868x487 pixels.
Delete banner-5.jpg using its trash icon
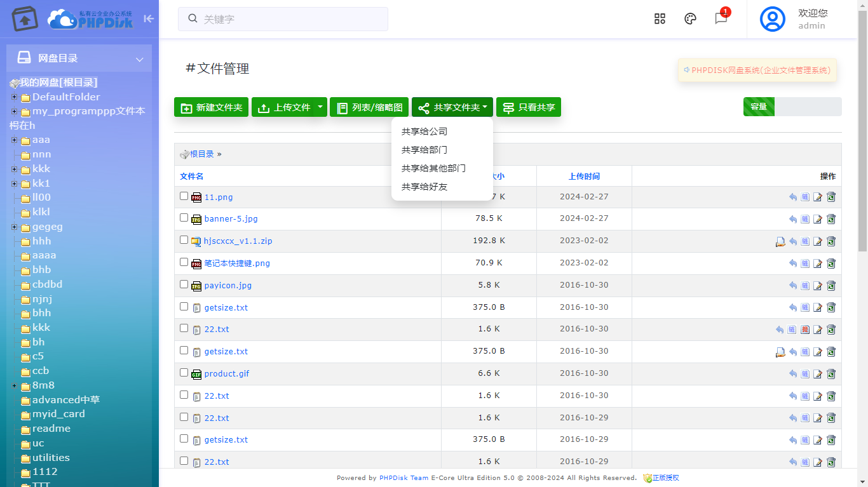[x=831, y=219]
